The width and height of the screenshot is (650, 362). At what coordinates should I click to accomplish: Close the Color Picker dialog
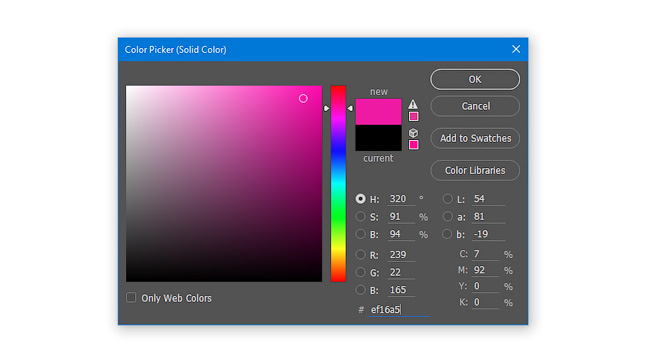point(516,49)
